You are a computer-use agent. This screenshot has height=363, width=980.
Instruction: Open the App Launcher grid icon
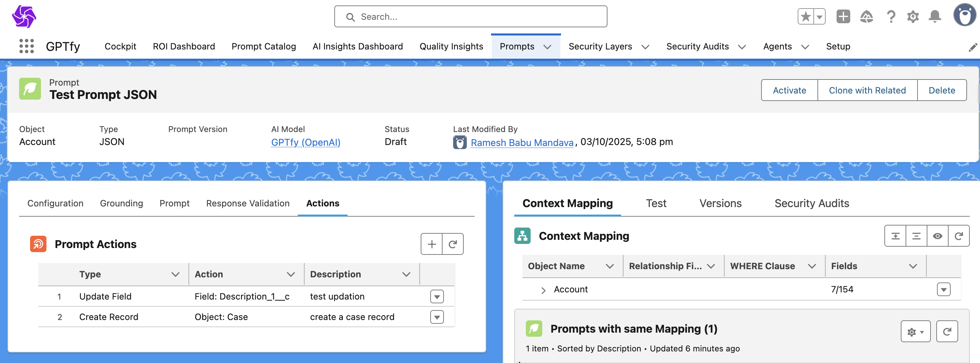point(26,46)
